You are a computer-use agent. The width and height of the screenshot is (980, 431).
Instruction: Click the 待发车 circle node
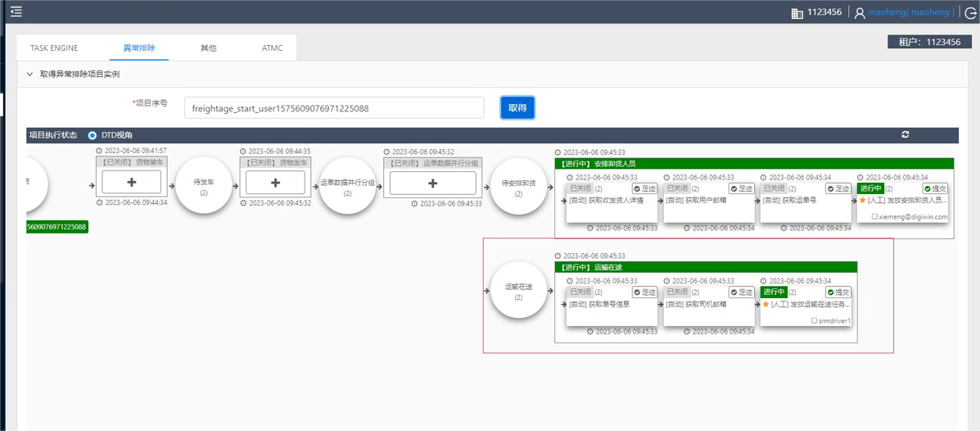tap(204, 186)
